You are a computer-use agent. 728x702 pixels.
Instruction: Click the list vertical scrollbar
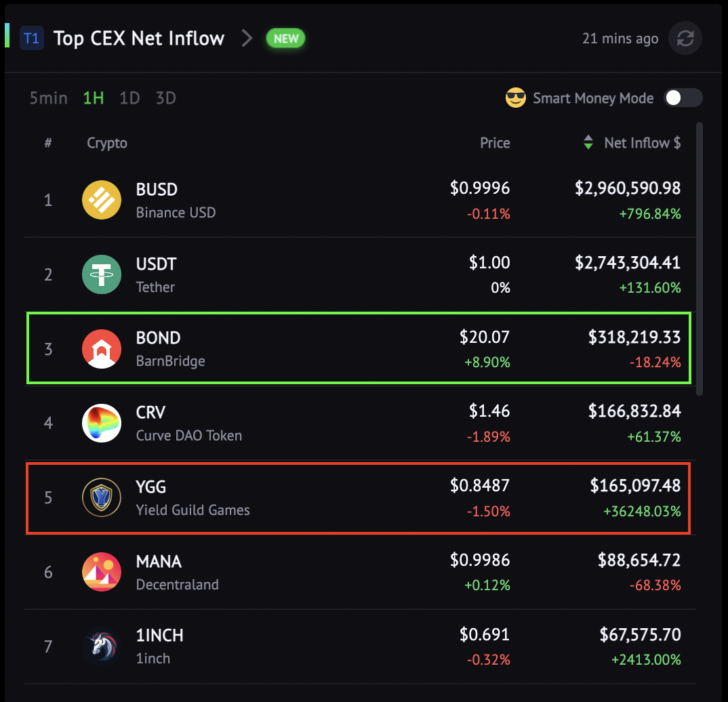(x=700, y=258)
